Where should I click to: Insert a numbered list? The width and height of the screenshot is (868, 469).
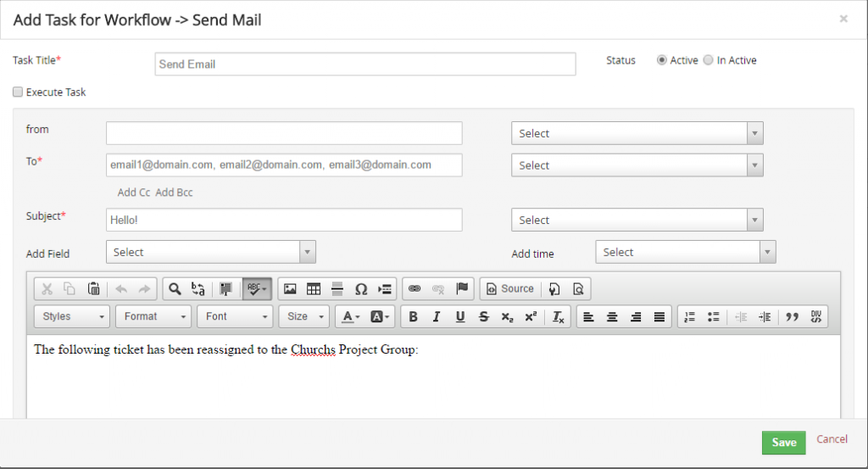tap(690, 316)
